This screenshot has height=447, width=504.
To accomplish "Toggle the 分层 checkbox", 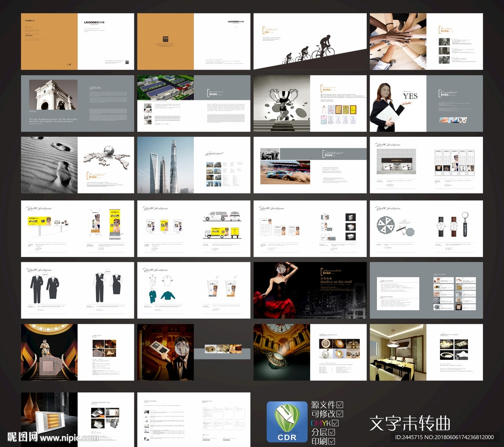I will (331, 432).
